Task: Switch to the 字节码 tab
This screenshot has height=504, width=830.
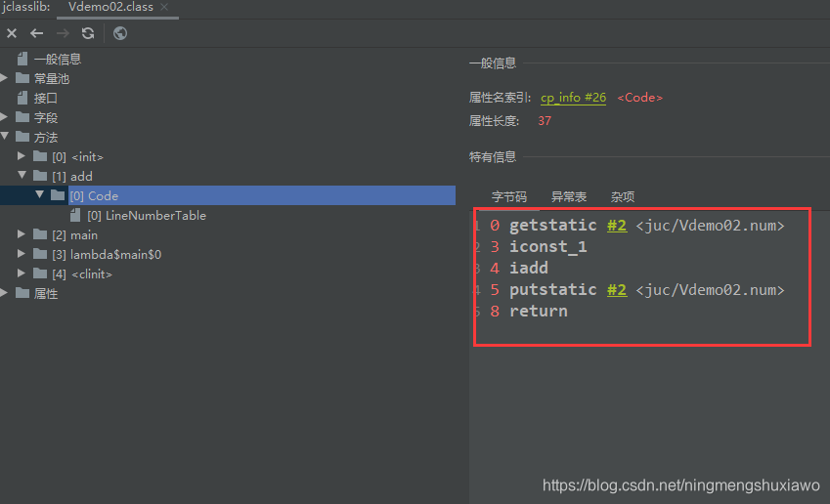Action: coord(509,197)
